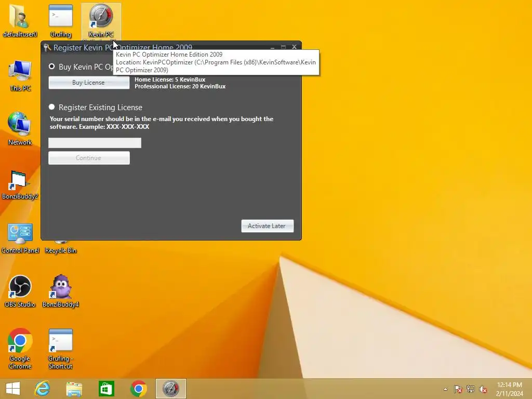Select the Register Existing License radio option
Viewport: 532px width, 399px height.
tap(51, 107)
